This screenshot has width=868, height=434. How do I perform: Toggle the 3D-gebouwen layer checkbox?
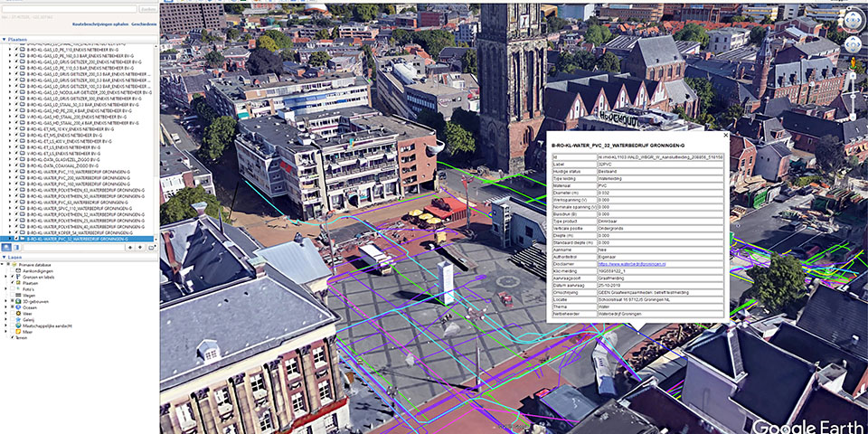[x=12, y=300]
